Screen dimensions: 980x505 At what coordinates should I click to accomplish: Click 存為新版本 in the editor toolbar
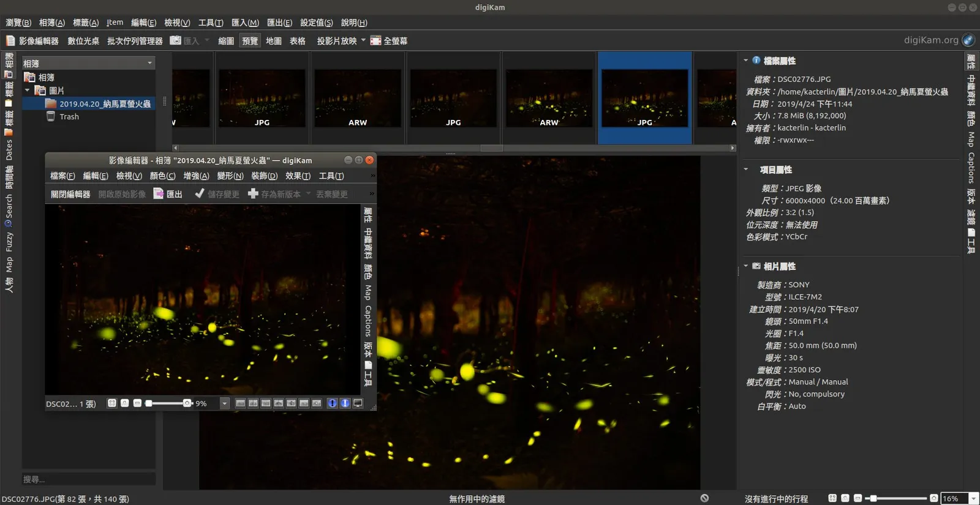point(274,194)
